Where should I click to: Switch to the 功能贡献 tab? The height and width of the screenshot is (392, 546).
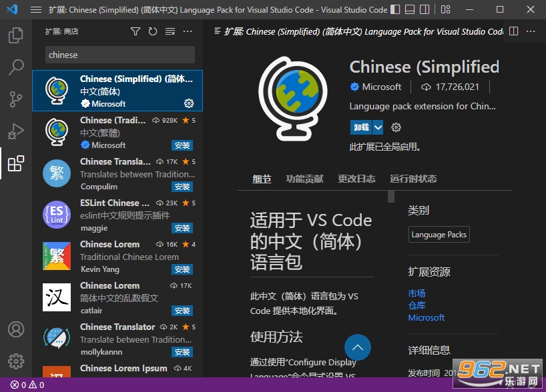[x=304, y=179]
